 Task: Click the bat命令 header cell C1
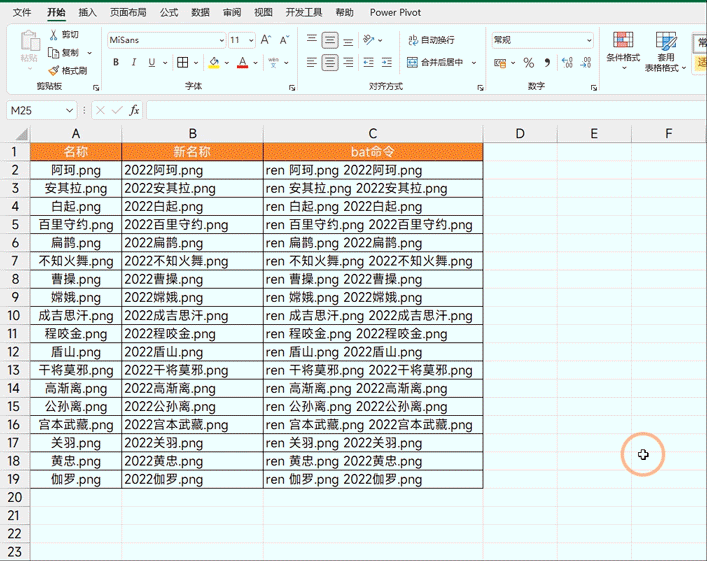coord(373,152)
